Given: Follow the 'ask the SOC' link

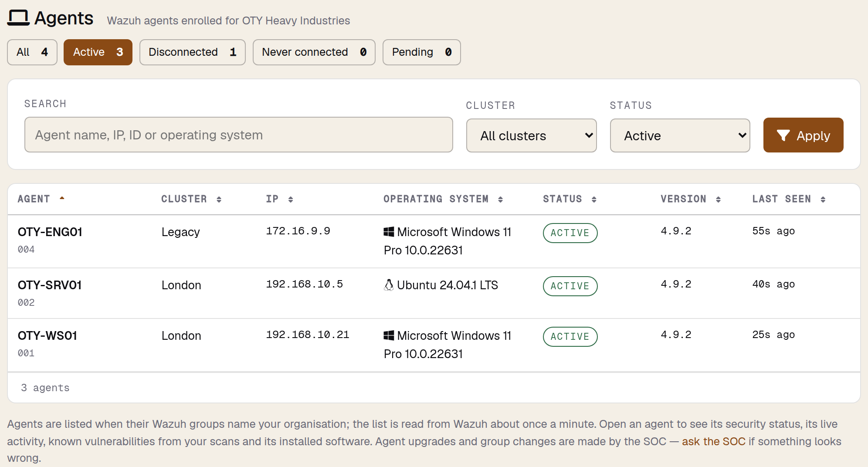Looking at the screenshot, I should click(713, 441).
